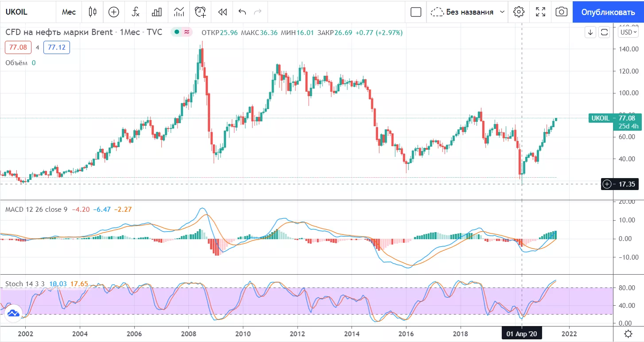Open the USD currency dropdown
The height and width of the screenshot is (342, 644).
[x=629, y=32]
